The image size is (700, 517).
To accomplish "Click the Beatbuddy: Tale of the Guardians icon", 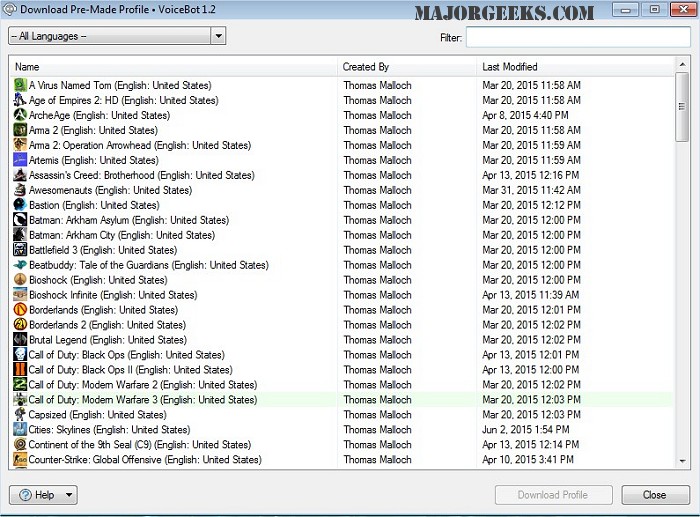I will pos(20,265).
